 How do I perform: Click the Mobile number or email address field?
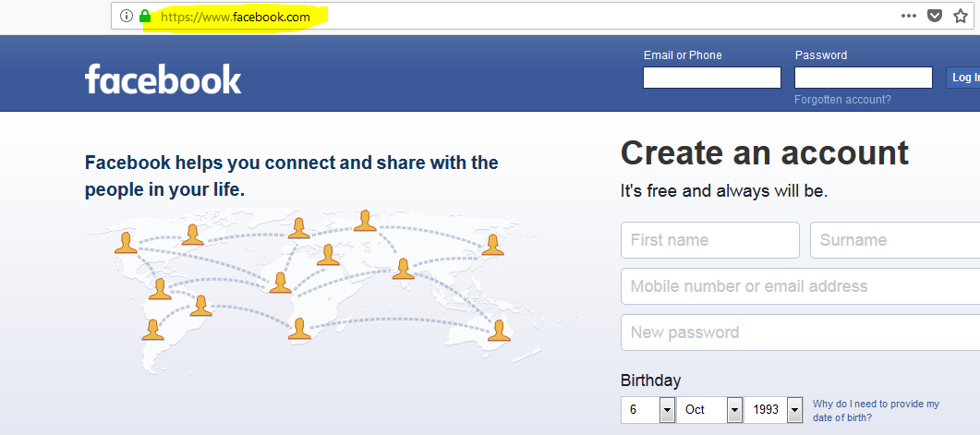[800, 286]
